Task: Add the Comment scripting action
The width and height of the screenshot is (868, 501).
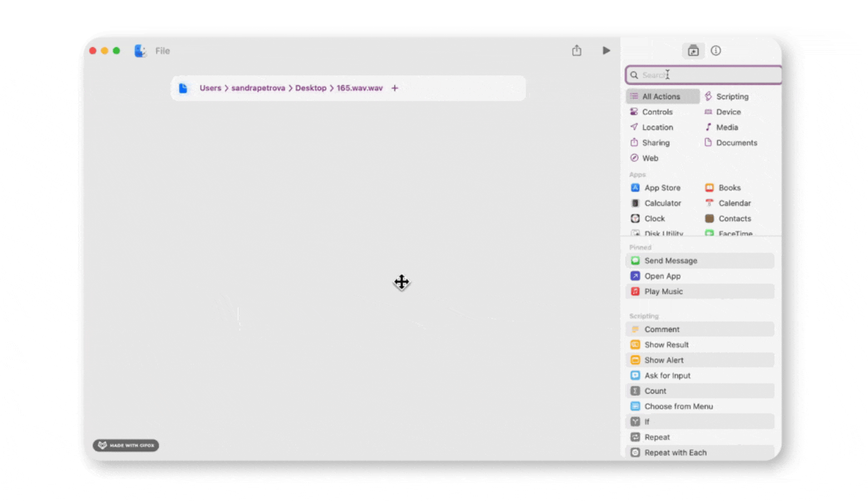Action: tap(700, 330)
